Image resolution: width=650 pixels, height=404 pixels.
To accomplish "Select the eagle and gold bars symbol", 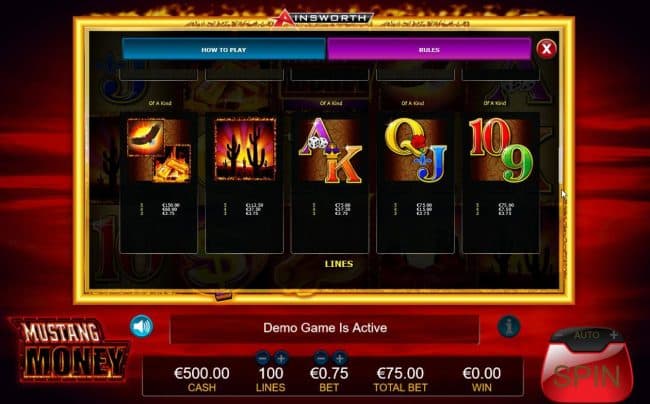I will (159, 150).
